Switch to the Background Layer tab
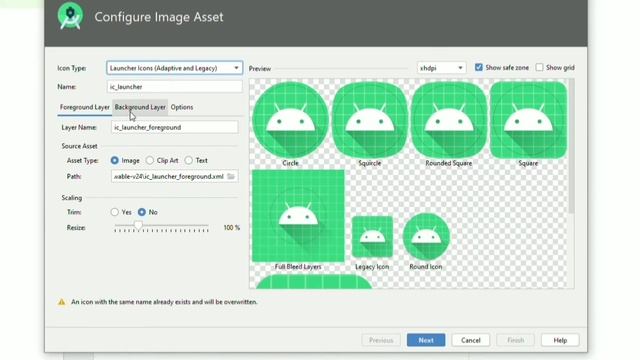 [140, 107]
